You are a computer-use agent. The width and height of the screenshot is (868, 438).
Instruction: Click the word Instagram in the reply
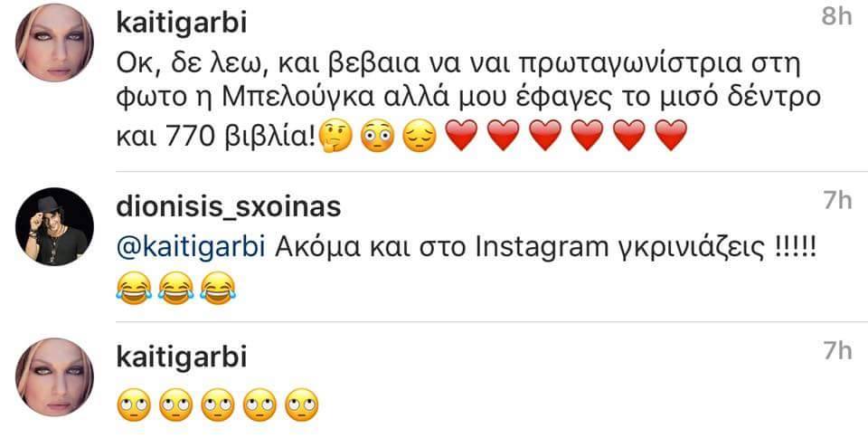pyautogui.click(x=542, y=249)
